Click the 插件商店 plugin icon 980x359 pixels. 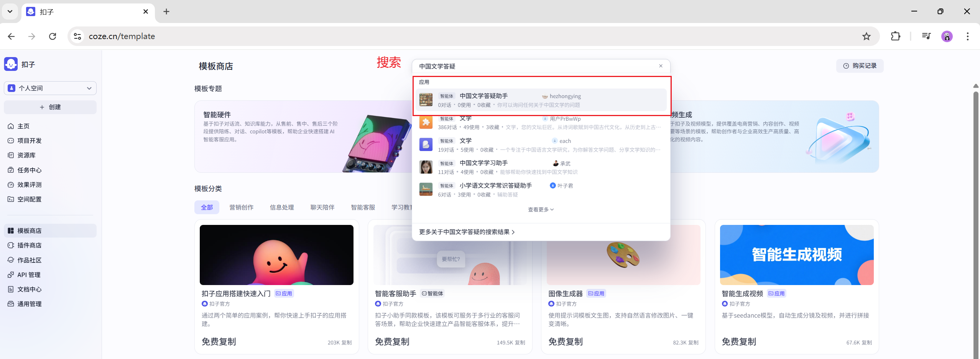(x=11, y=245)
